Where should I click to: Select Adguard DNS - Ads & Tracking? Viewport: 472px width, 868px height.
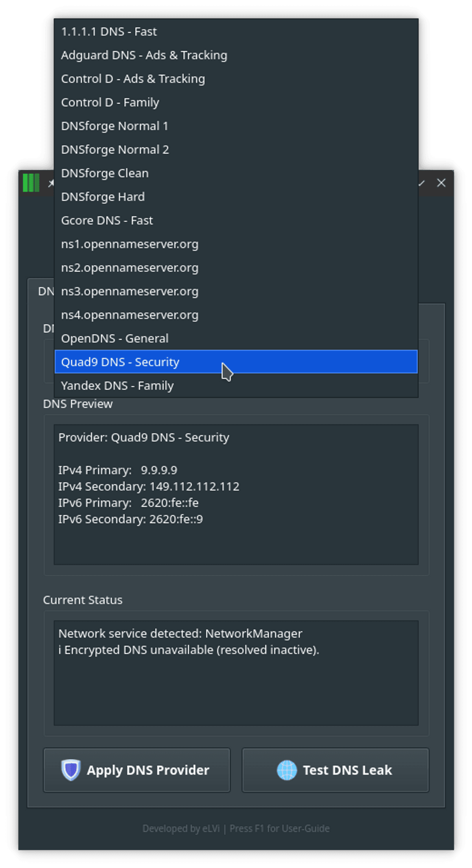pyautogui.click(x=144, y=55)
